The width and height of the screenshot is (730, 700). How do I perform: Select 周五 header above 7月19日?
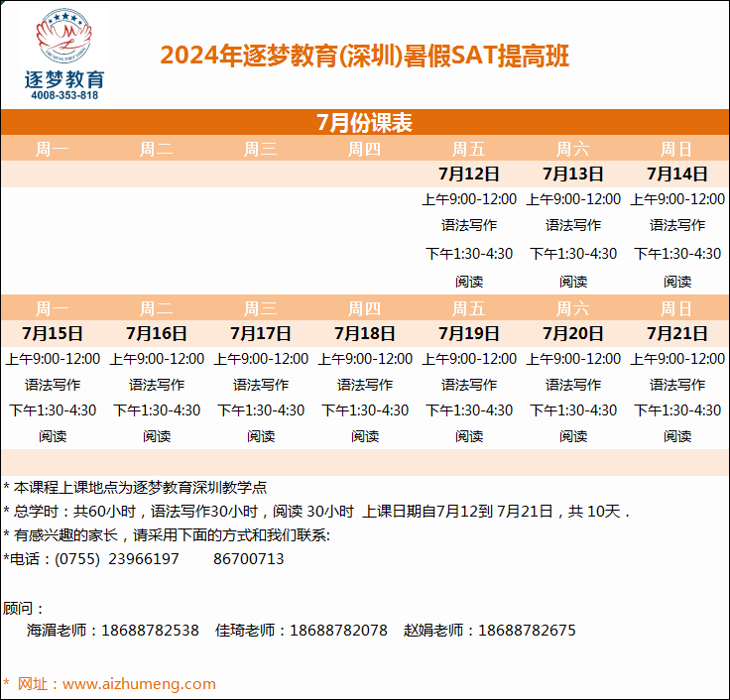click(469, 308)
